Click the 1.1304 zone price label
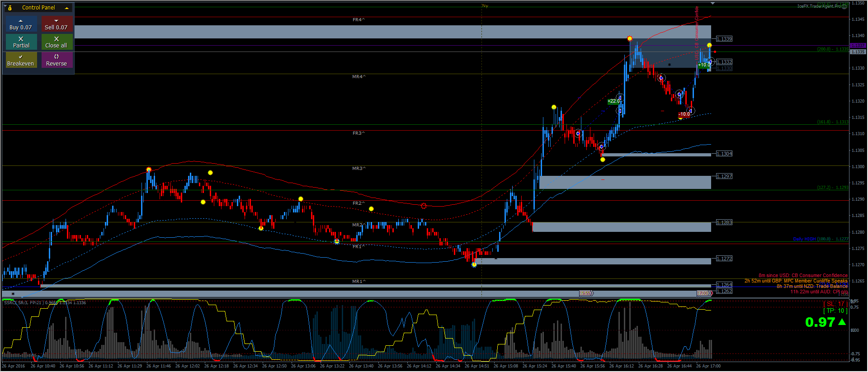The width and height of the screenshot is (868, 372). tap(724, 154)
